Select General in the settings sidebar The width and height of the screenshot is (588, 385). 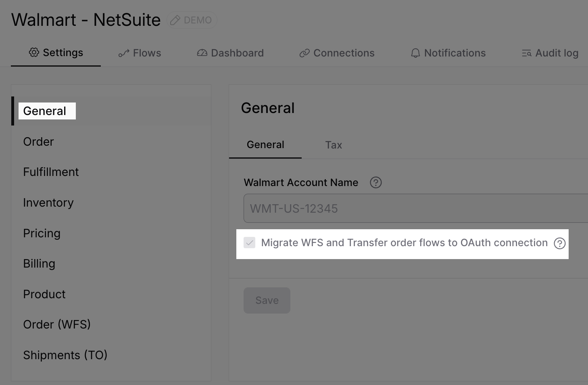tap(111, 111)
